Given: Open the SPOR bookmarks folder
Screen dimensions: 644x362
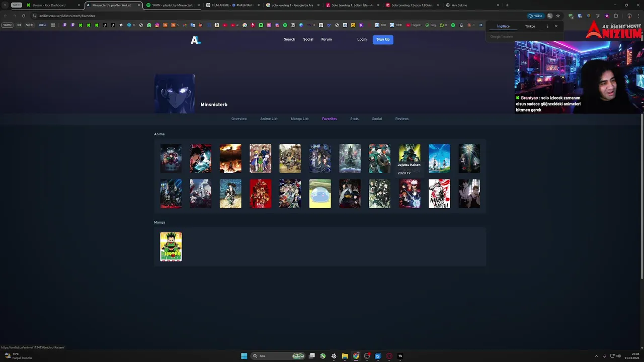Looking at the screenshot, I should coord(30,25).
